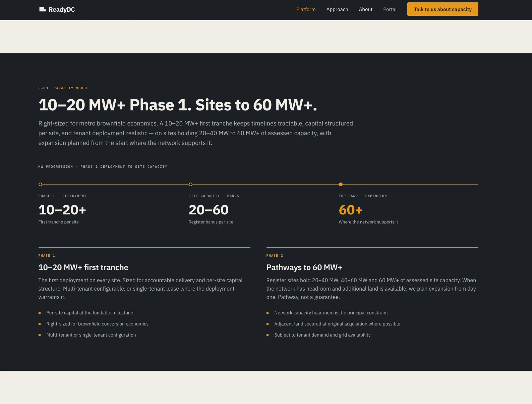Click the orange 'PHASE 1' card label
The height and width of the screenshot is (404, 532).
pyautogui.click(x=47, y=256)
